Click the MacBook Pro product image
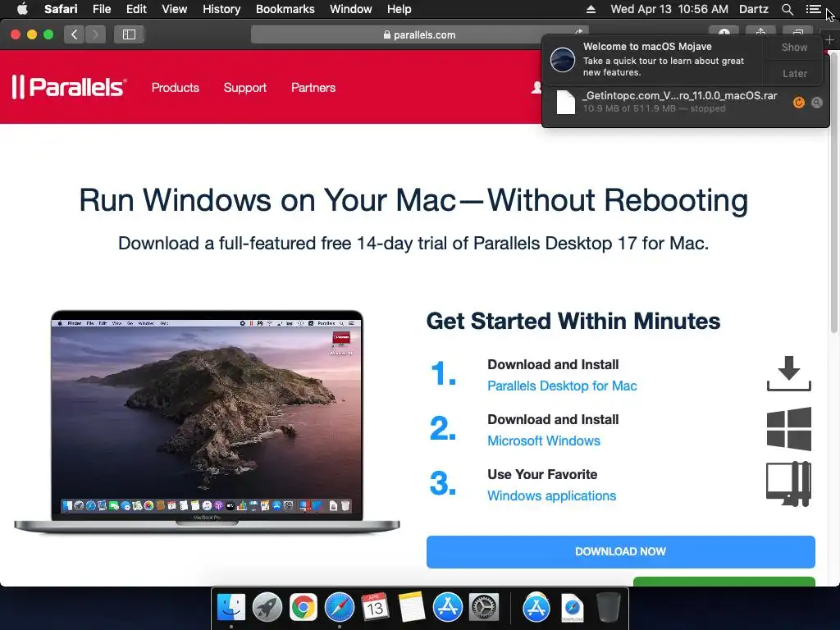 point(207,422)
